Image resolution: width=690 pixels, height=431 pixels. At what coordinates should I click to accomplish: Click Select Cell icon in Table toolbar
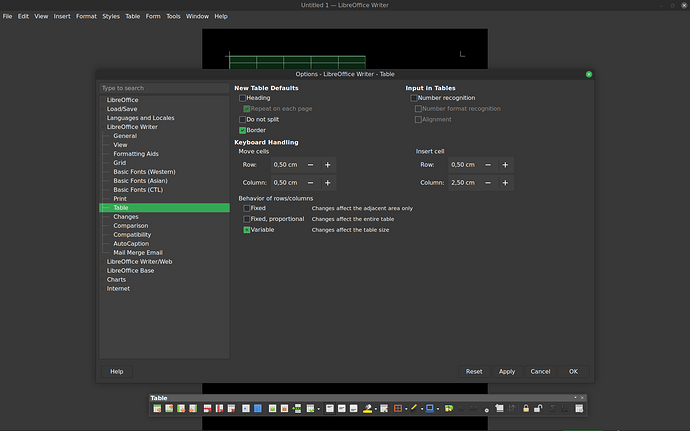[x=246, y=409]
